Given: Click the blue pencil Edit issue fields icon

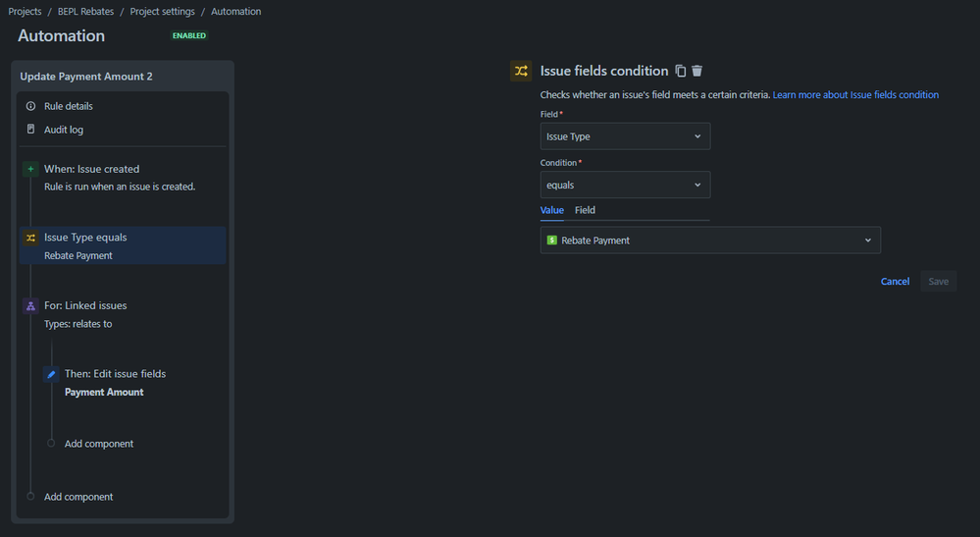Looking at the screenshot, I should coord(51,374).
